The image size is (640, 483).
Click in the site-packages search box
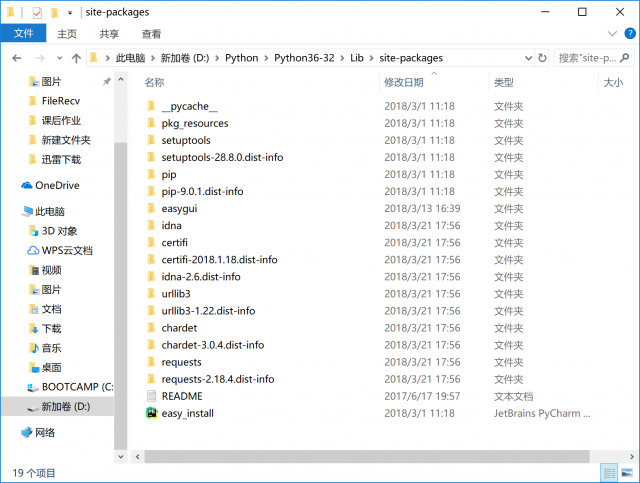[588, 58]
